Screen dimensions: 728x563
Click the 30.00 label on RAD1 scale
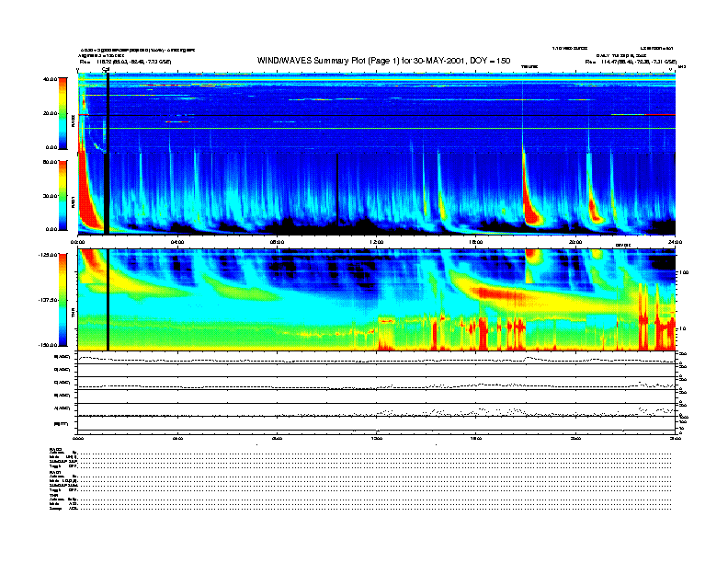point(51,196)
